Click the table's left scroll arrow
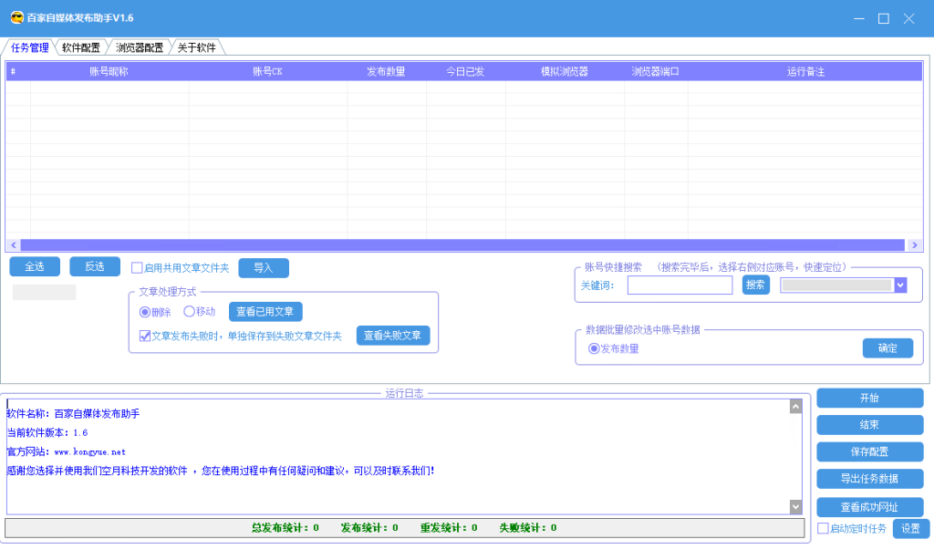 coord(13,244)
